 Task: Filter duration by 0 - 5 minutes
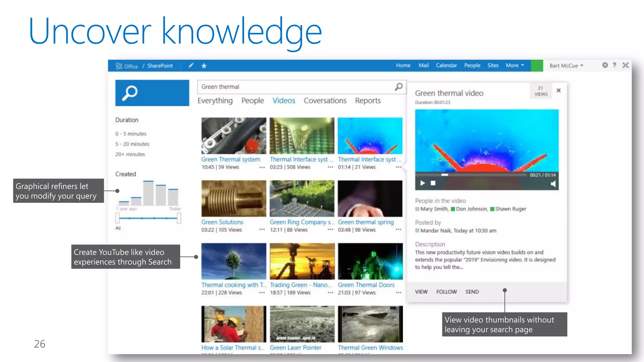pos(131,134)
